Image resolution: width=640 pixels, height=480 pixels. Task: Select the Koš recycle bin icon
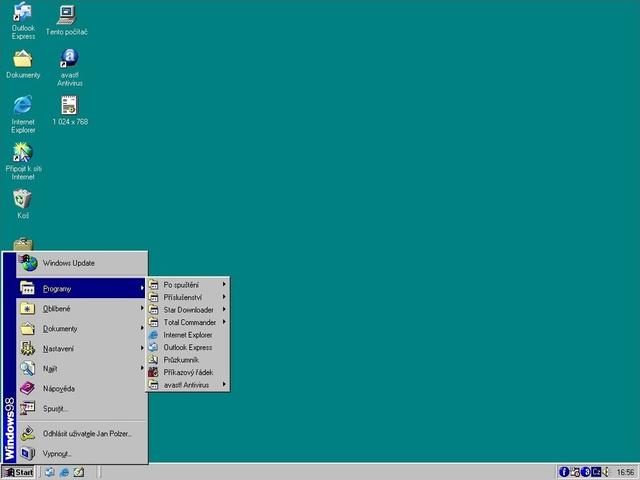(x=23, y=204)
